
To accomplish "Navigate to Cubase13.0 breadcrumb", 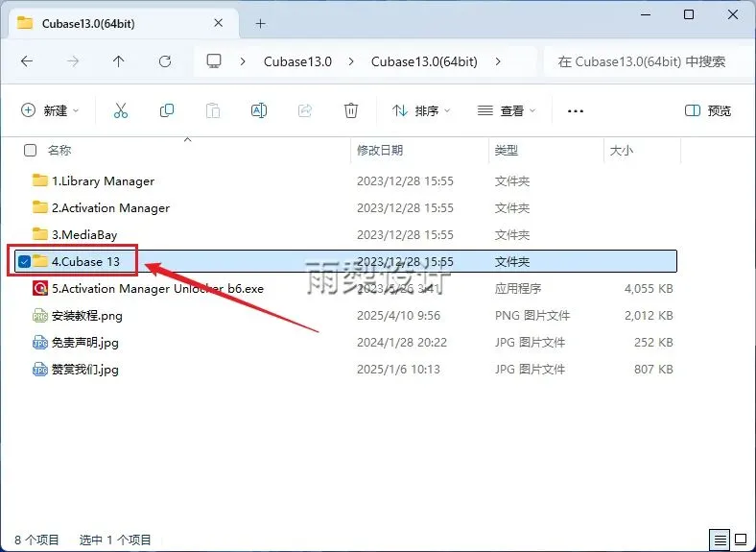I will [297, 61].
